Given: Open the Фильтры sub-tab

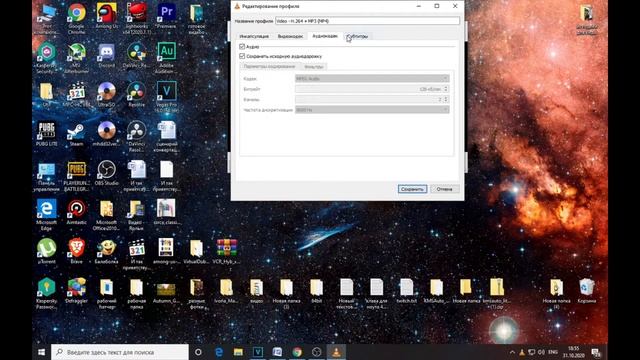Looking at the screenshot, I should tap(313, 67).
